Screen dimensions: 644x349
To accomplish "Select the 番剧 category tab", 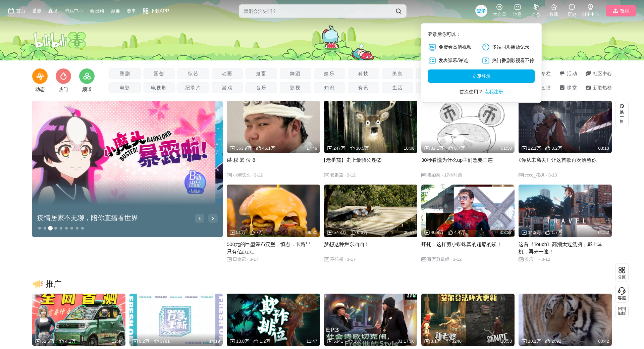I will point(125,73).
